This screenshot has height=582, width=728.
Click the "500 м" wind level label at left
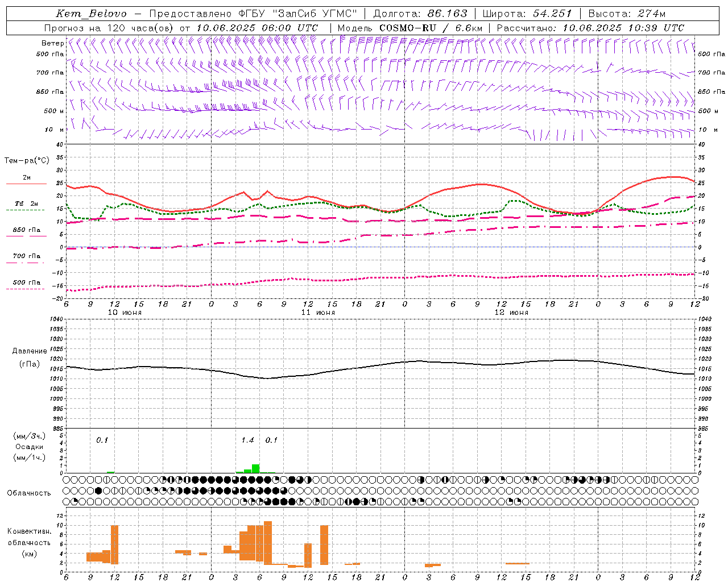pos(54,111)
